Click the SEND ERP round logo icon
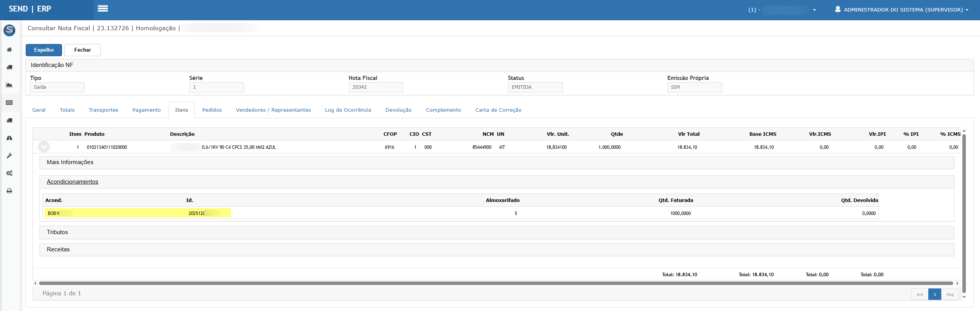 [10, 30]
